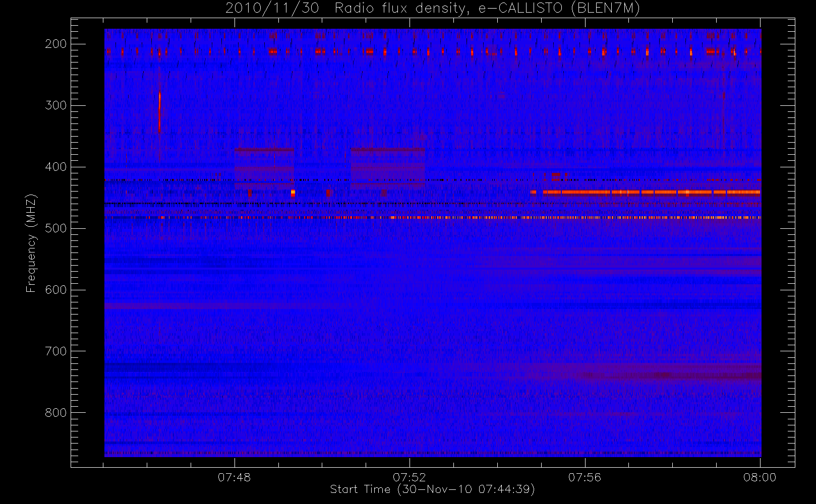Click the vertical red burst near 300 MHz
This screenshot has height=504, width=816.
pos(159,112)
